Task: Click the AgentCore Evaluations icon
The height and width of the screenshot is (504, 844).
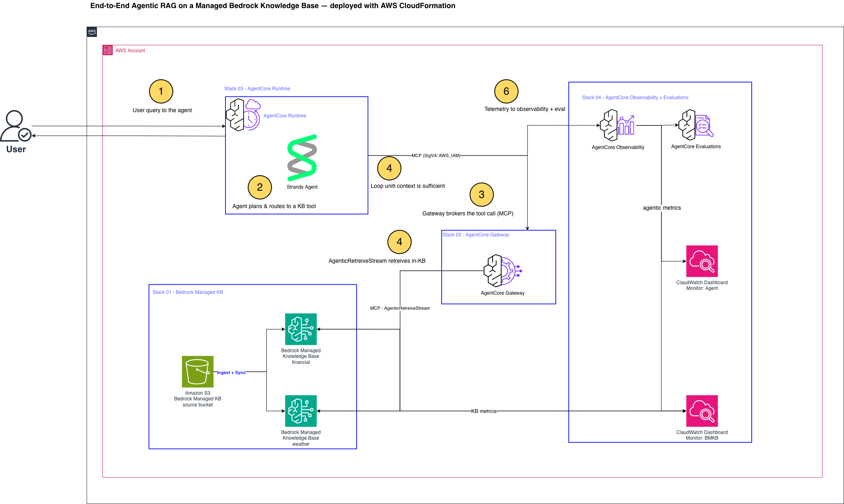Action: 696,125
